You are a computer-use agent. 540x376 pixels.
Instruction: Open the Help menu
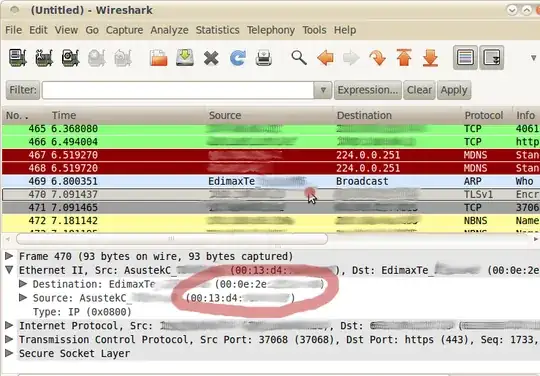click(x=345, y=30)
